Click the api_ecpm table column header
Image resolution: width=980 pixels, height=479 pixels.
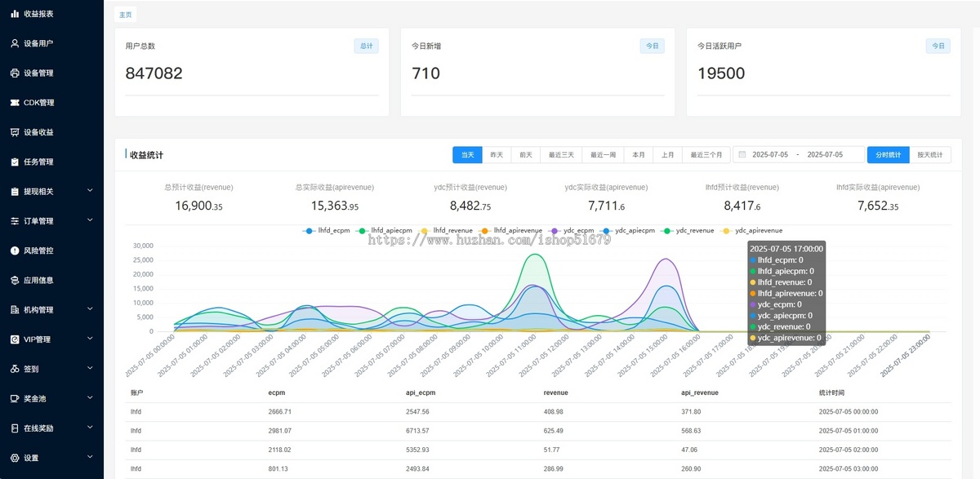click(x=421, y=393)
